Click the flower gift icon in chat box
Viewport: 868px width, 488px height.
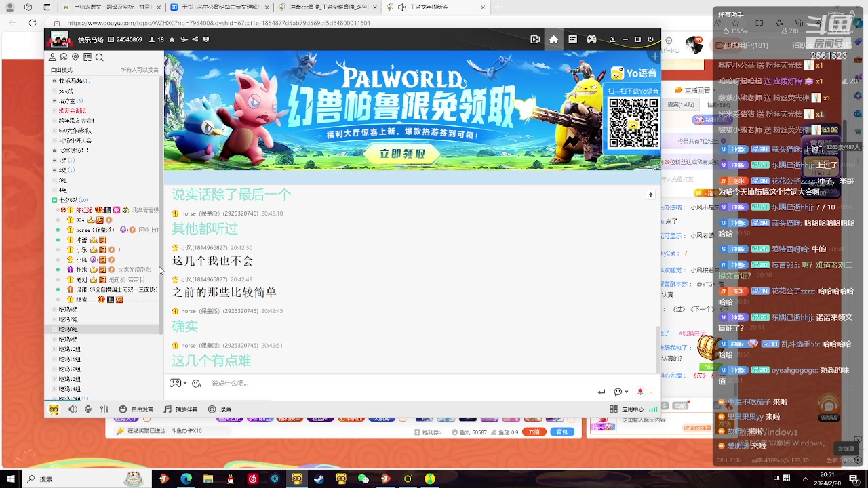pos(640,392)
